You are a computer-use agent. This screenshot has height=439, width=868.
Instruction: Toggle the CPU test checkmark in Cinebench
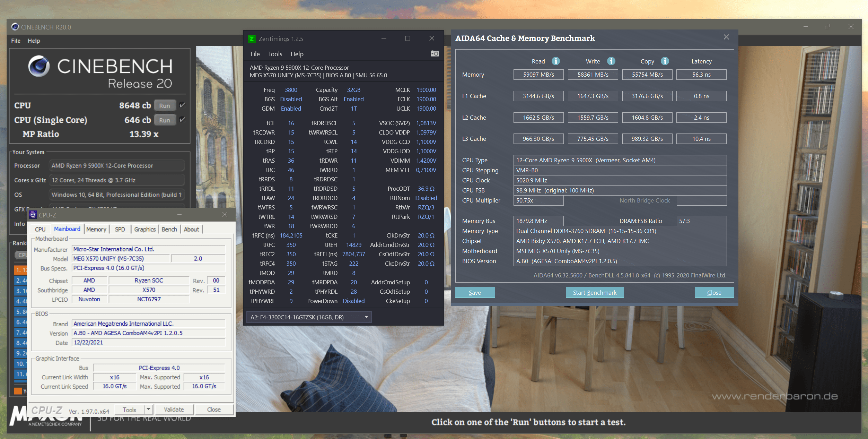(x=182, y=105)
